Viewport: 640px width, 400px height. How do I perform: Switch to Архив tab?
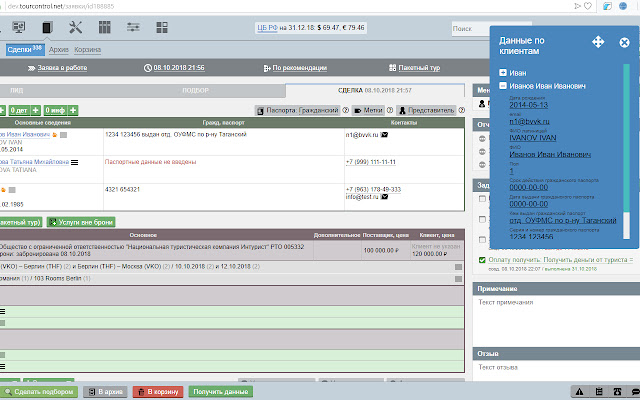tap(59, 50)
